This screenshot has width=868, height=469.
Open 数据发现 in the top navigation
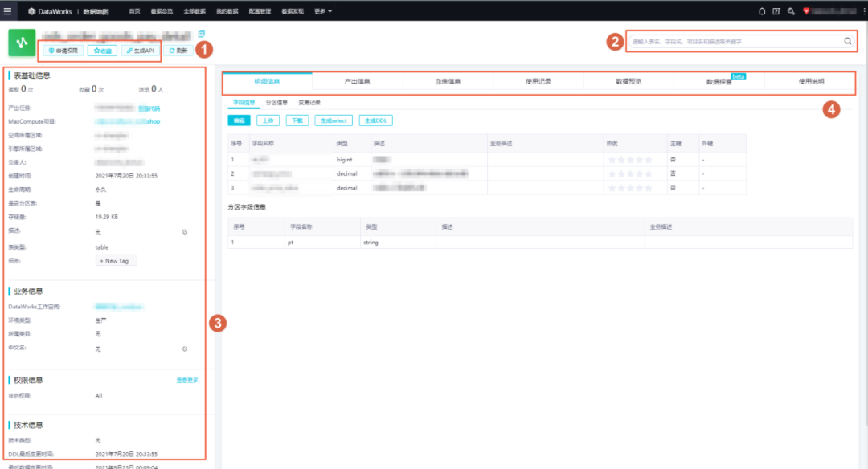coord(293,11)
